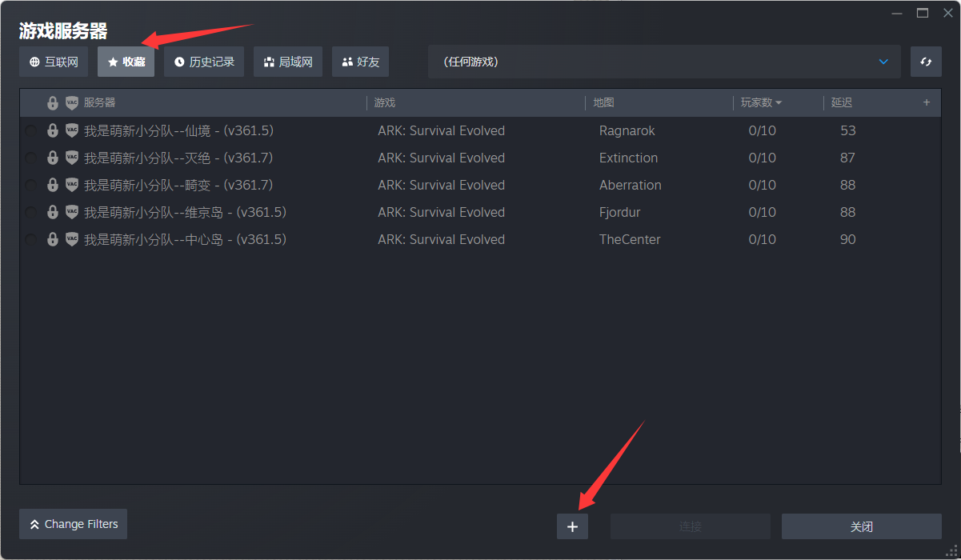
Task: Switch to the 互联网 tab
Action: [x=54, y=62]
